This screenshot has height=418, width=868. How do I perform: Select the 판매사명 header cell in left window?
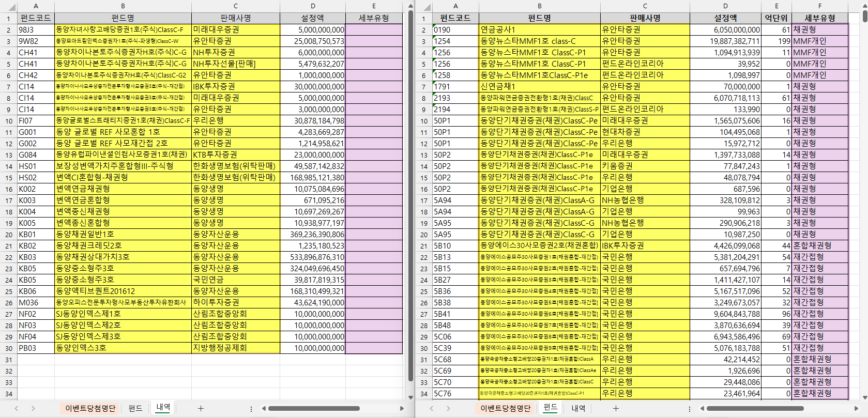pos(236,18)
